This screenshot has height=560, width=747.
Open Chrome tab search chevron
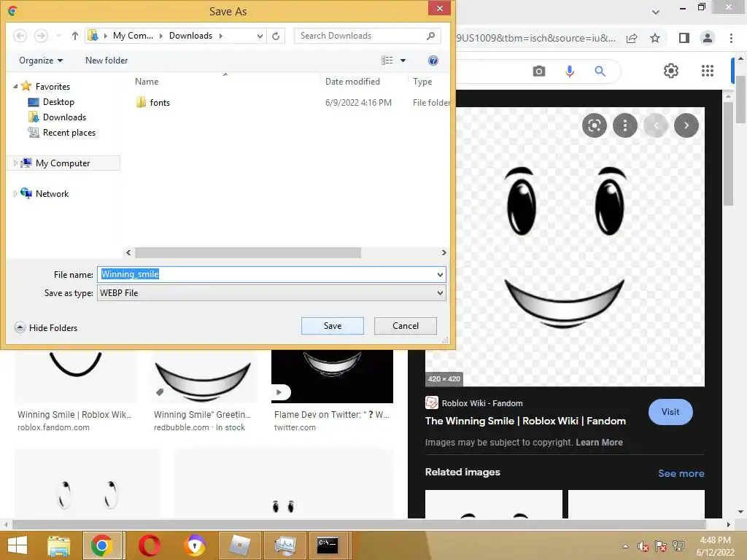point(656,12)
